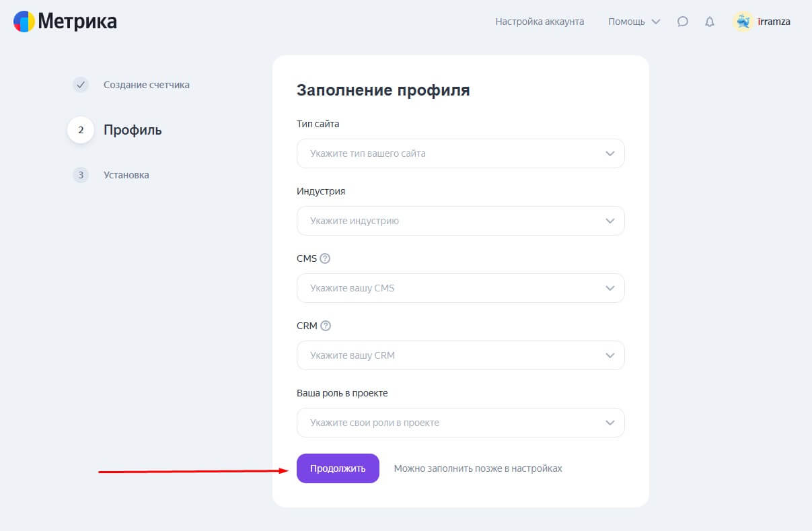Click the Профиль step number 2

pos(81,130)
